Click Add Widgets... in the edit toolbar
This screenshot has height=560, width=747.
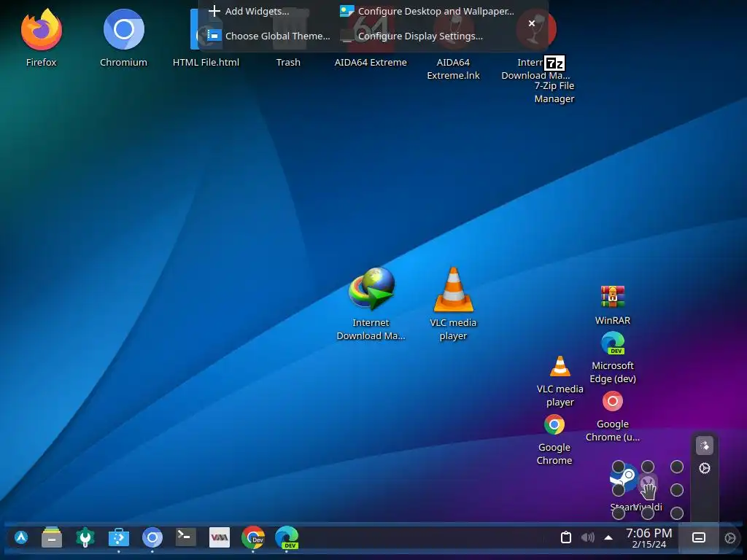coord(249,11)
